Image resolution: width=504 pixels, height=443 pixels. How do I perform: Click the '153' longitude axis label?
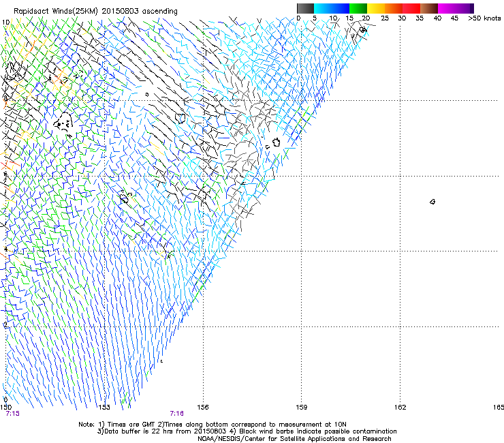coord(104,408)
